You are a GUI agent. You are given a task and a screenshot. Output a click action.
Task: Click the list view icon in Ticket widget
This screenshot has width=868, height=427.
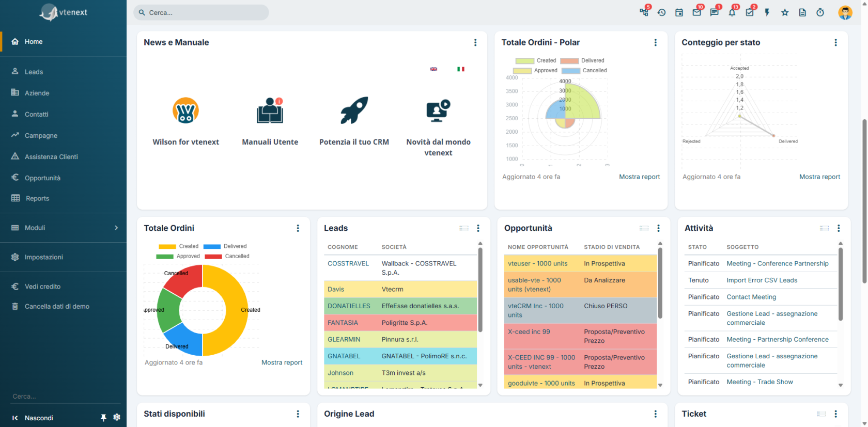click(822, 414)
